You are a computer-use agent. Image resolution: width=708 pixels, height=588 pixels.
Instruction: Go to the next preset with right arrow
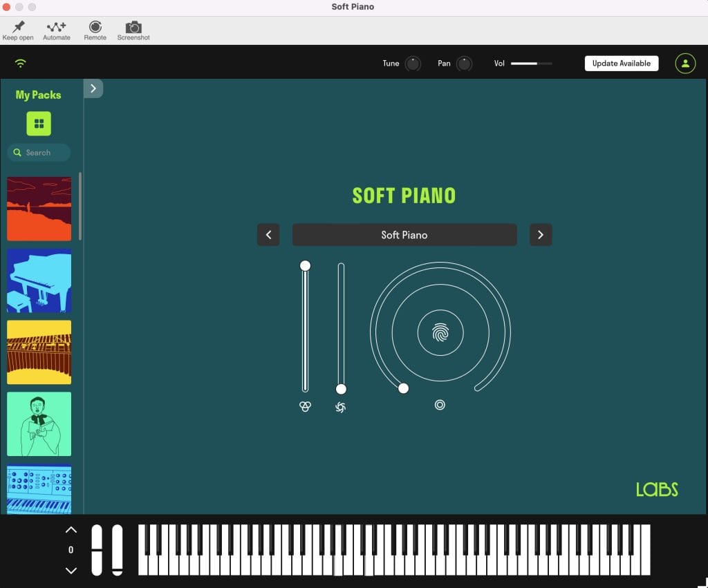click(541, 235)
